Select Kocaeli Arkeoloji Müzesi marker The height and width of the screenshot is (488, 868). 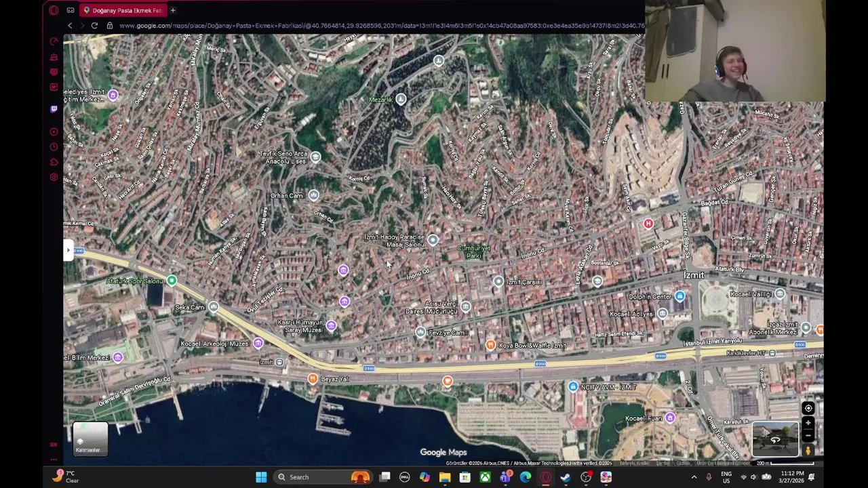[x=258, y=344]
